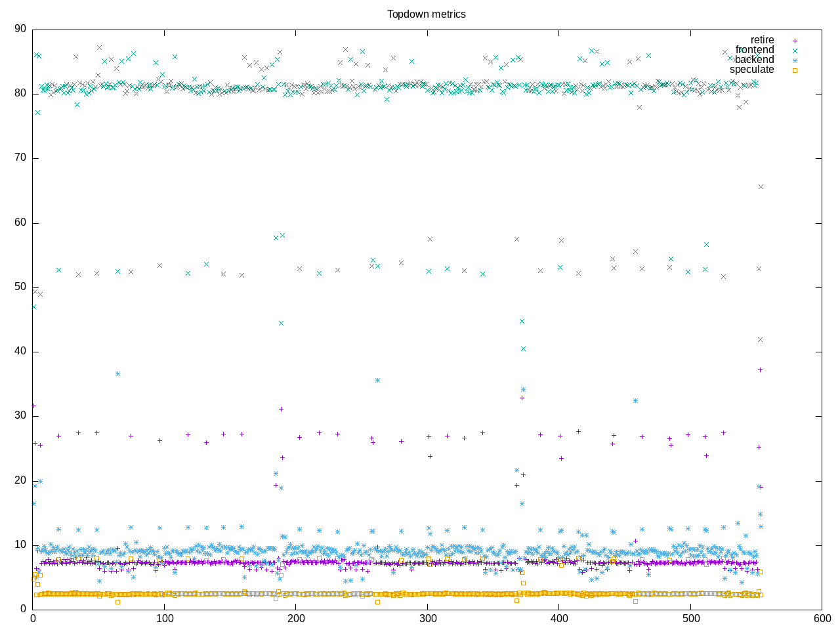Click the y-axis tick label 90

tap(20, 29)
